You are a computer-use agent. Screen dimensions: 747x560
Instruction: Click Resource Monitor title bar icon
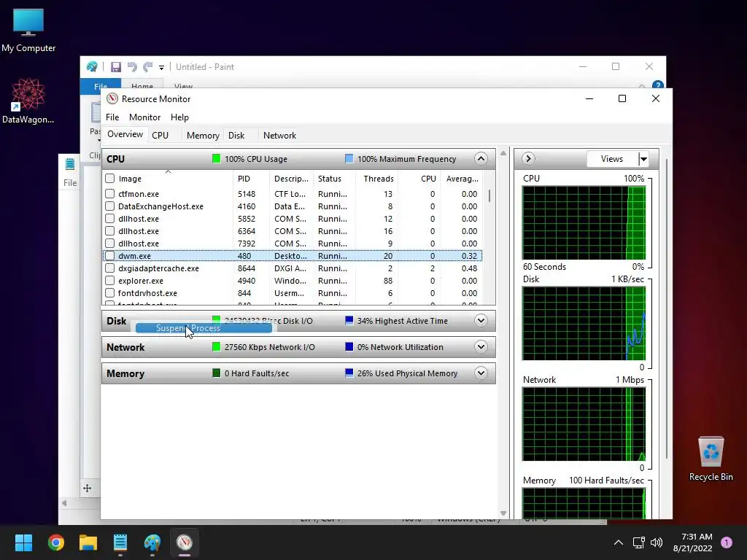point(112,98)
